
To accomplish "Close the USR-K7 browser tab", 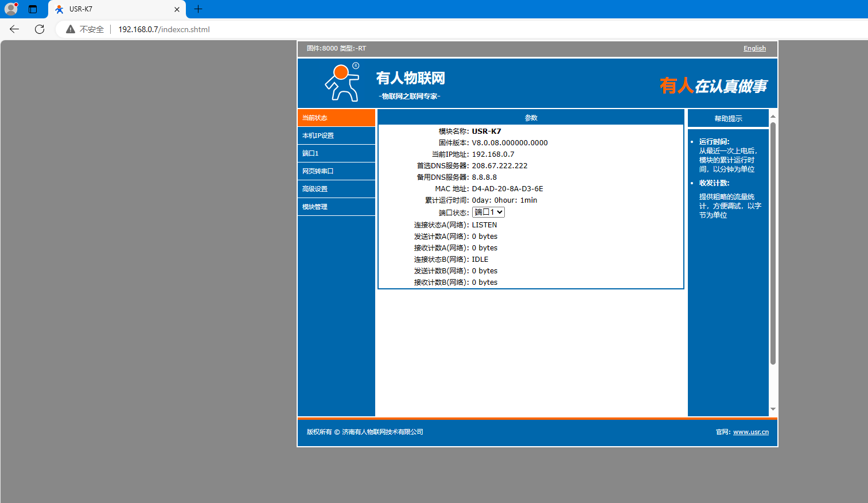I will click(177, 9).
